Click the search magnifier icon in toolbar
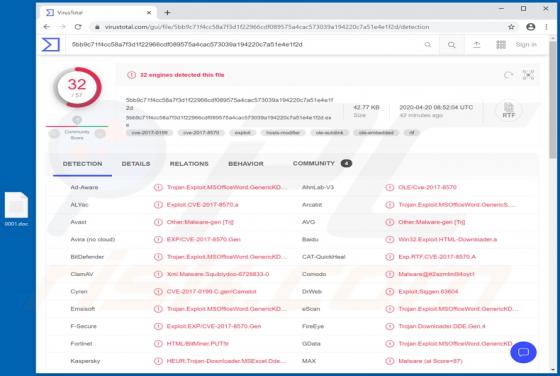560x376 pixels. pos(452,45)
